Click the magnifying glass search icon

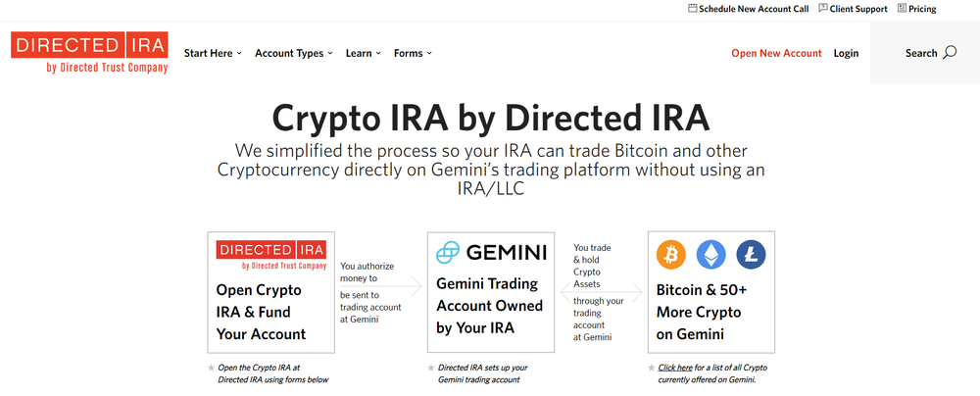(950, 52)
